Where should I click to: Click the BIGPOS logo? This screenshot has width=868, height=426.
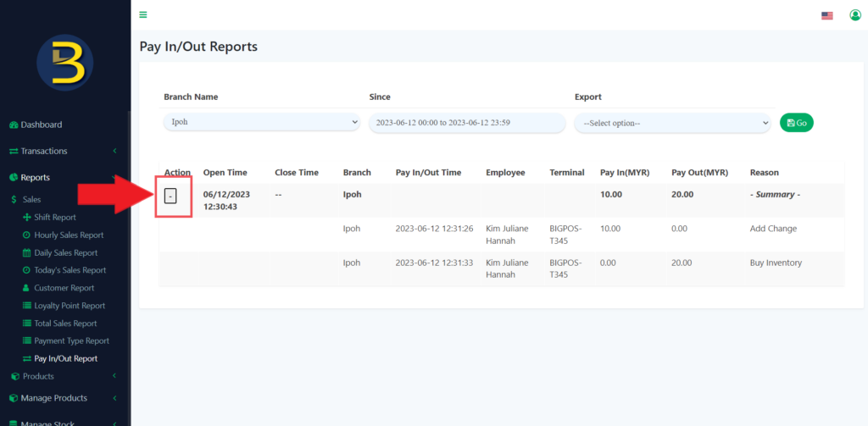65,64
